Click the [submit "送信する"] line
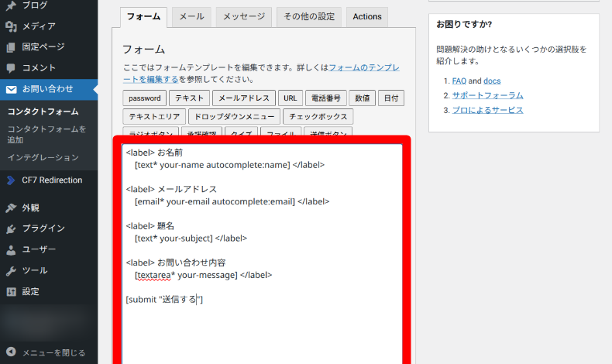 pyautogui.click(x=164, y=300)
